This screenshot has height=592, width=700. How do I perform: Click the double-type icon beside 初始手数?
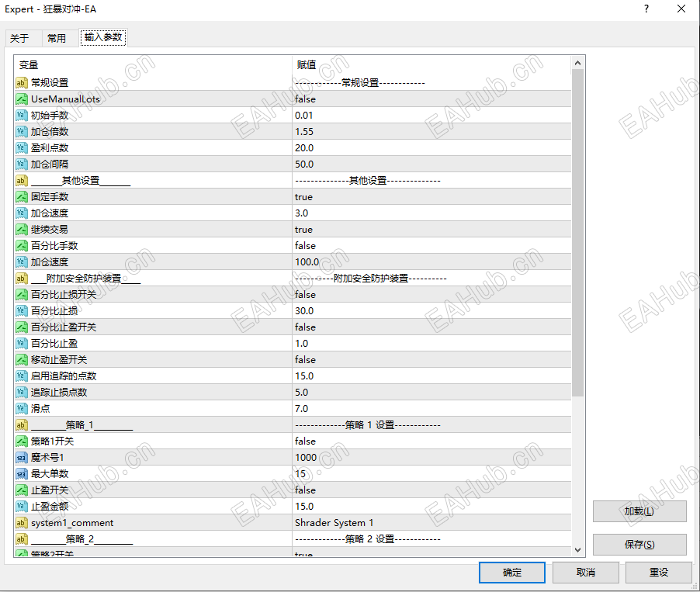(22, 115)
